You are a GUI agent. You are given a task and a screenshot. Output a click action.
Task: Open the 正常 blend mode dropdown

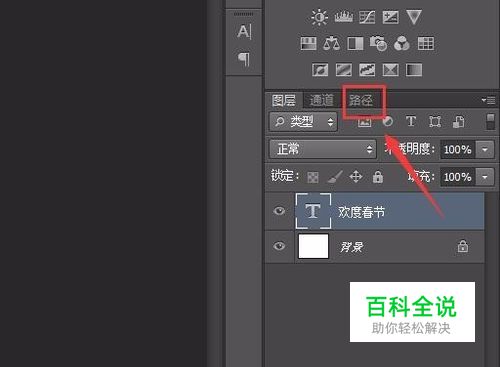[x=323, y=149]
